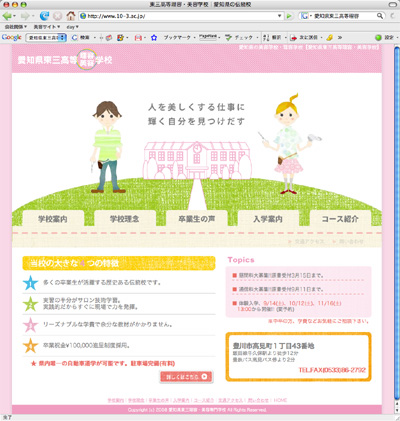Click the boy hairdresser illustration
Image resolution: width=400 pixels, height=421 pixels.
(107, 147)
